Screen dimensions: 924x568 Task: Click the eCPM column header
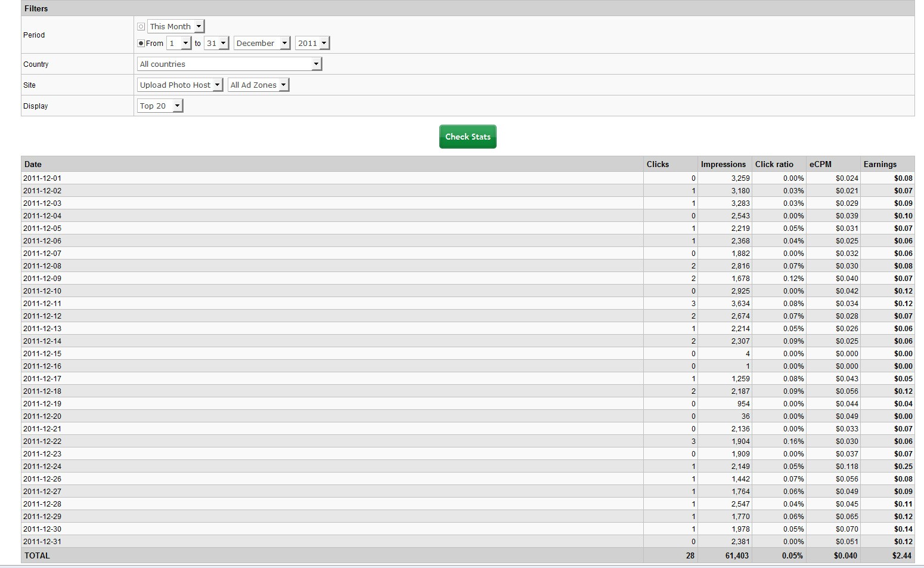[820, 164]
